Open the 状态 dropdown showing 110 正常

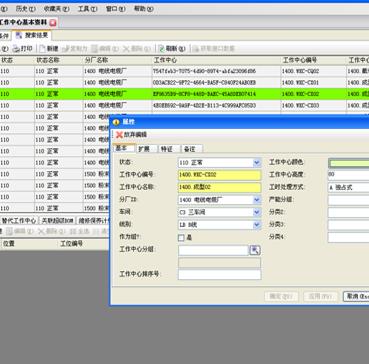(x=257, y=163)
